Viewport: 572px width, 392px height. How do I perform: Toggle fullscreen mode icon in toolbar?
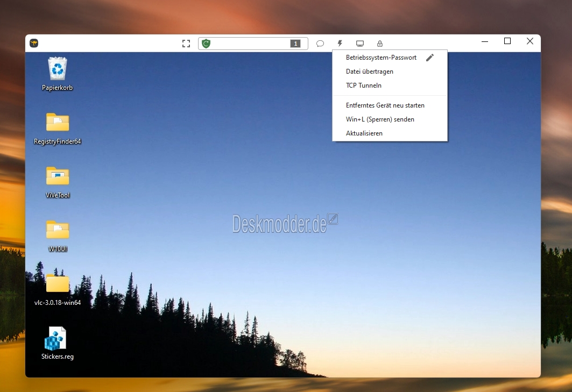[x=186, y=44]
